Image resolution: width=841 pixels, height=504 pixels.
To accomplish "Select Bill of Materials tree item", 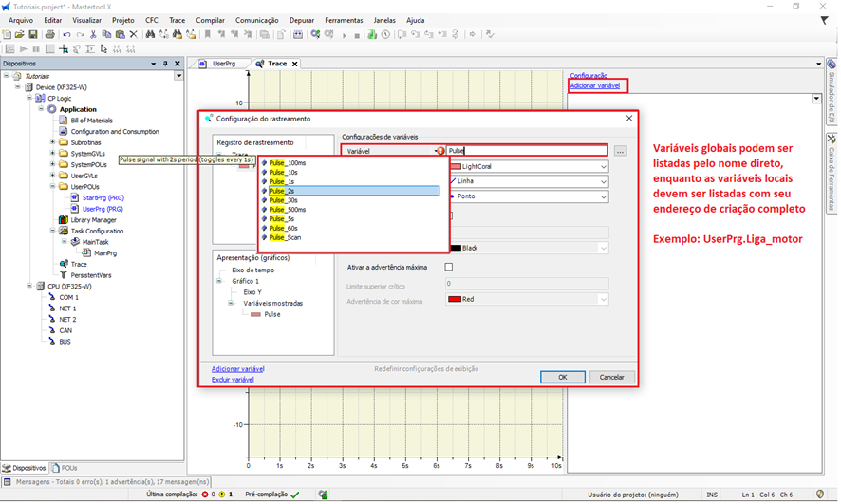I will [x=91, y=121].
